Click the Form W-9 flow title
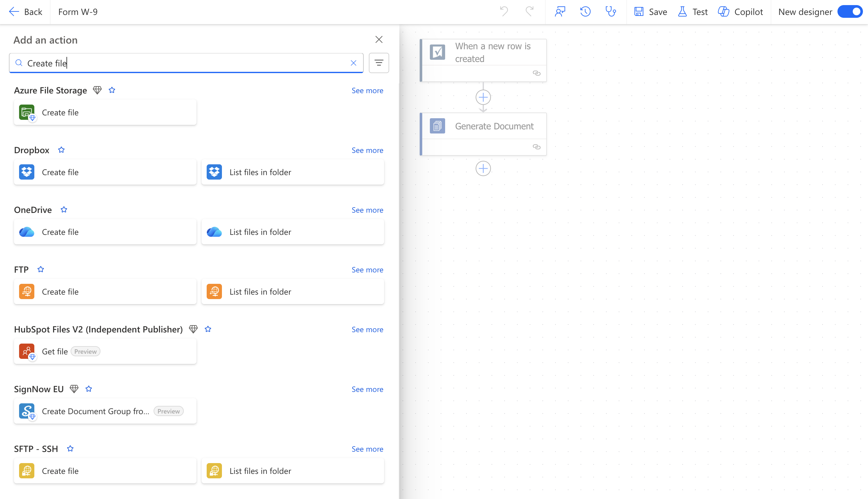The height and width of the screenshot is (499, 868). point(78,12)
